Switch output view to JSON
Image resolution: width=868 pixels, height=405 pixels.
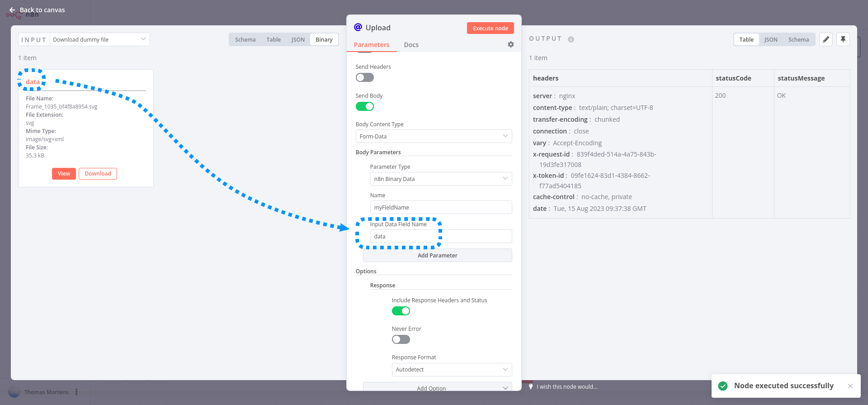pyautogui.click(x=771, y=40)
